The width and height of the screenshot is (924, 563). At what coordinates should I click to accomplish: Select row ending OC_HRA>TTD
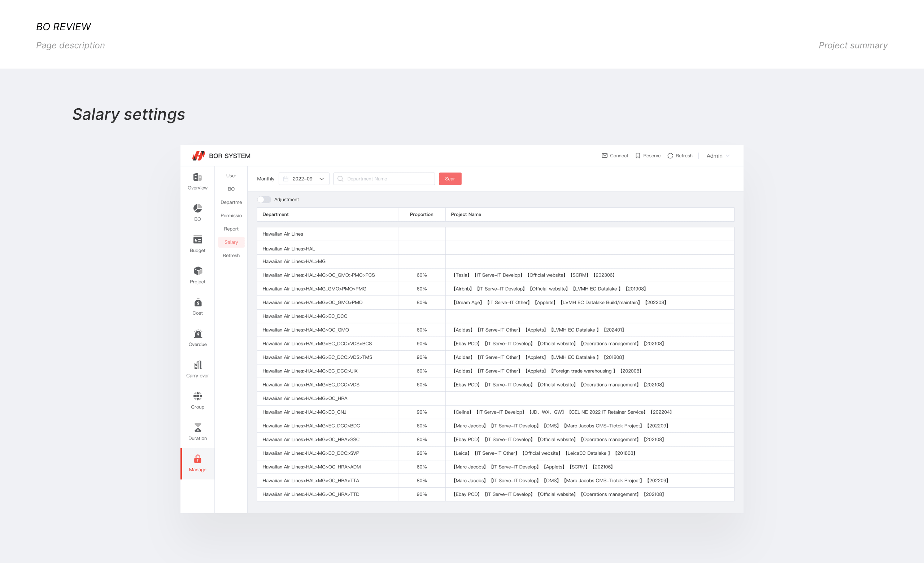[495, 494]
